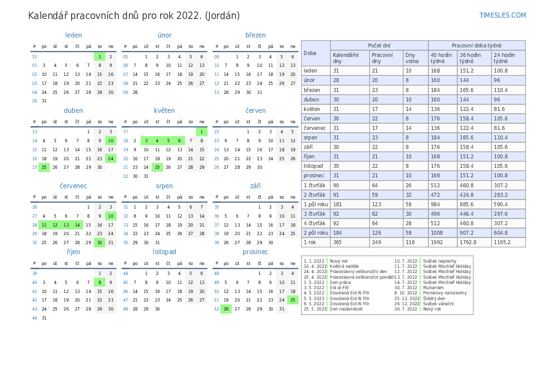Click highlighted July 10 in červenec calendar
Viewport: 554px width, 392px height.
tap(111, 216)
